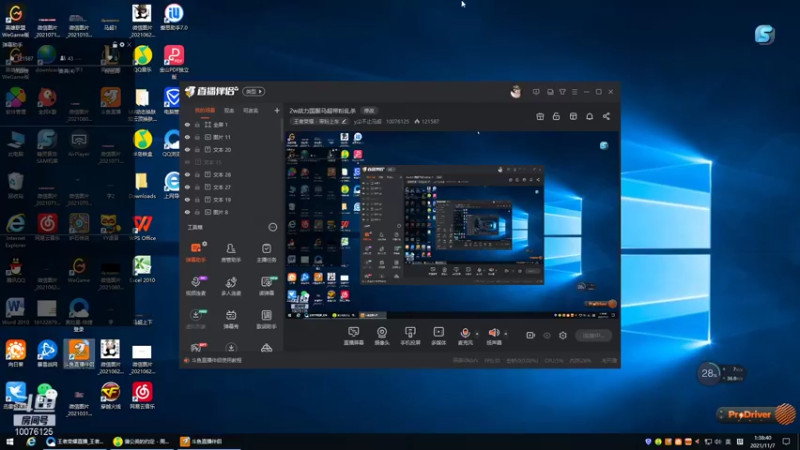Screen dimensions: 800x450
Task: Edit category via pencil beside 王者荣耀 tag
Action: tap(344, 121)
